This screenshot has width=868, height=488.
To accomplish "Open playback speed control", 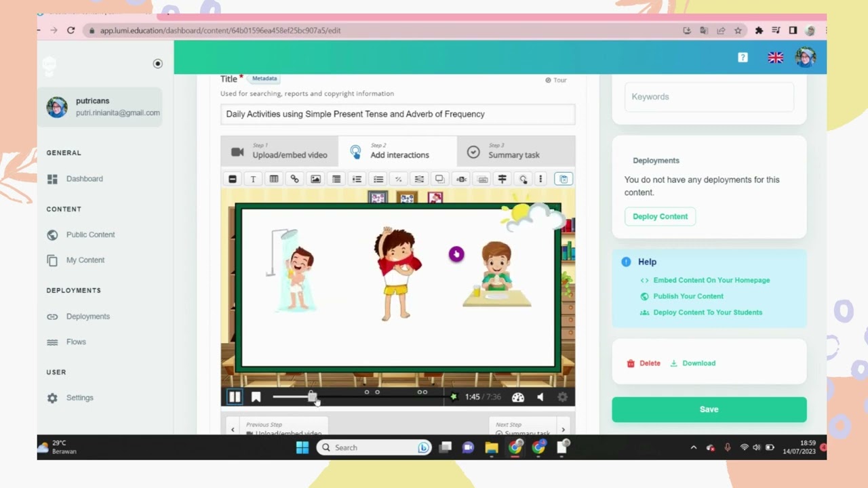I will coord(518,397).
